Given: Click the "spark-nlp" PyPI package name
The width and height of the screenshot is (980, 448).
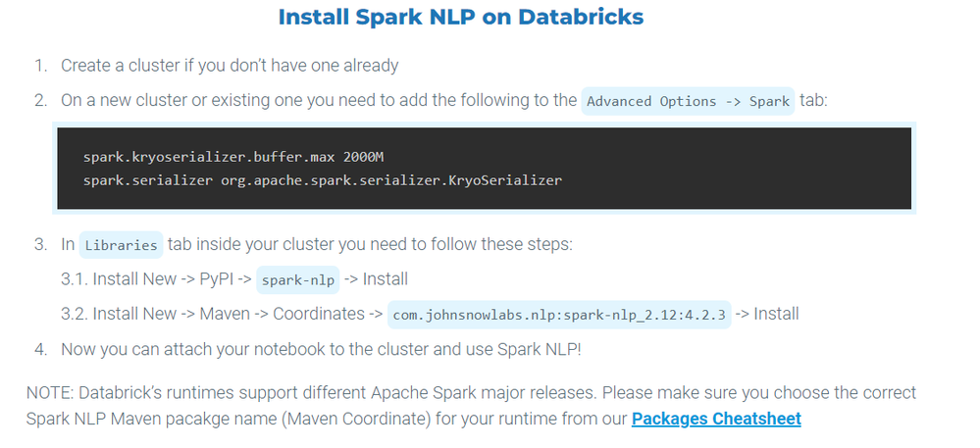Looking at the screenshot, I should [x=298, y=280].
